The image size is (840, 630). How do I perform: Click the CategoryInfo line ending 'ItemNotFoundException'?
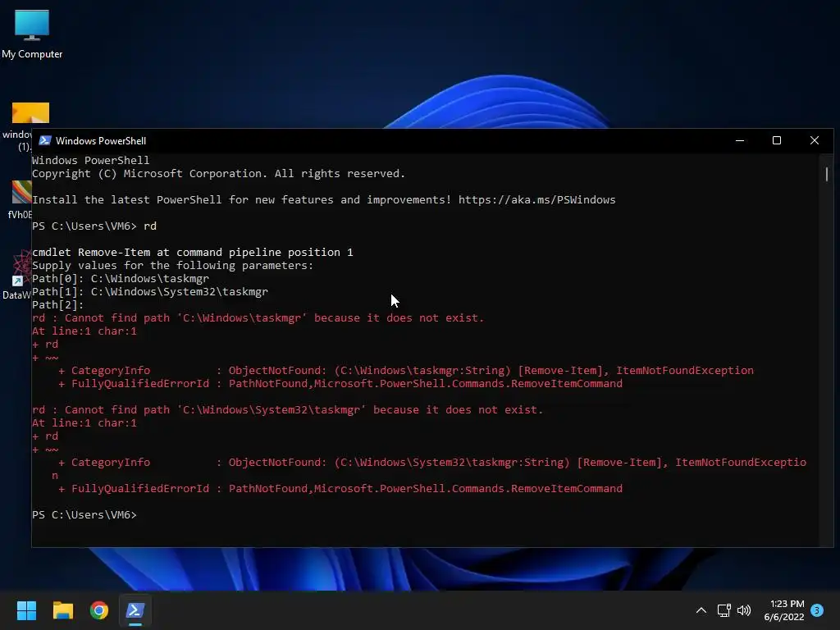coord(405,371)
